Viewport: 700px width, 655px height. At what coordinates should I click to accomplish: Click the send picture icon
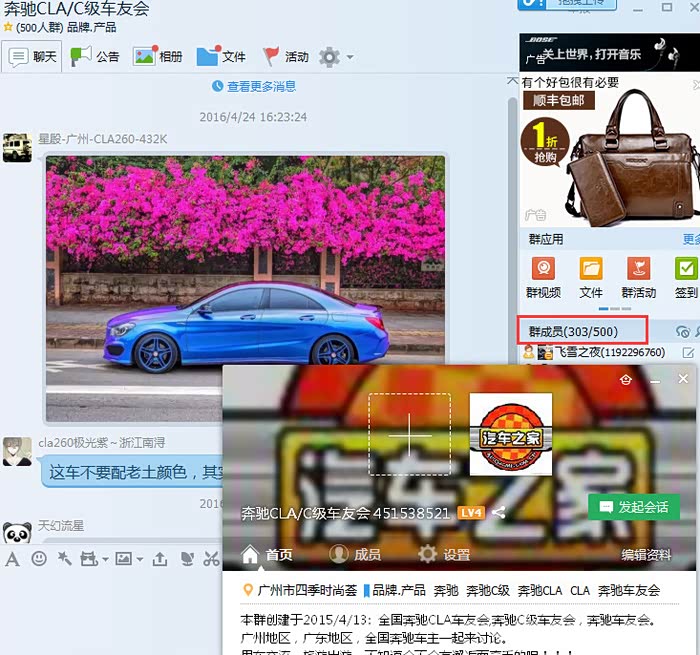pyautogui.click(x=123, y=559)
